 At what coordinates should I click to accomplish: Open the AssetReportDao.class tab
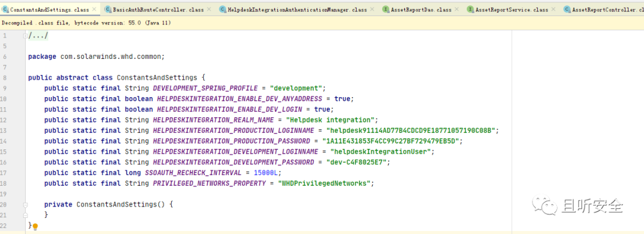tap(420, 10)
